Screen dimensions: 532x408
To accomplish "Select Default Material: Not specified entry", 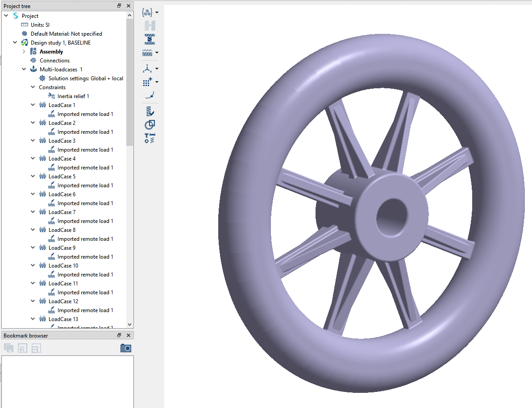I will pyautogui.click(x=66, y=34).
